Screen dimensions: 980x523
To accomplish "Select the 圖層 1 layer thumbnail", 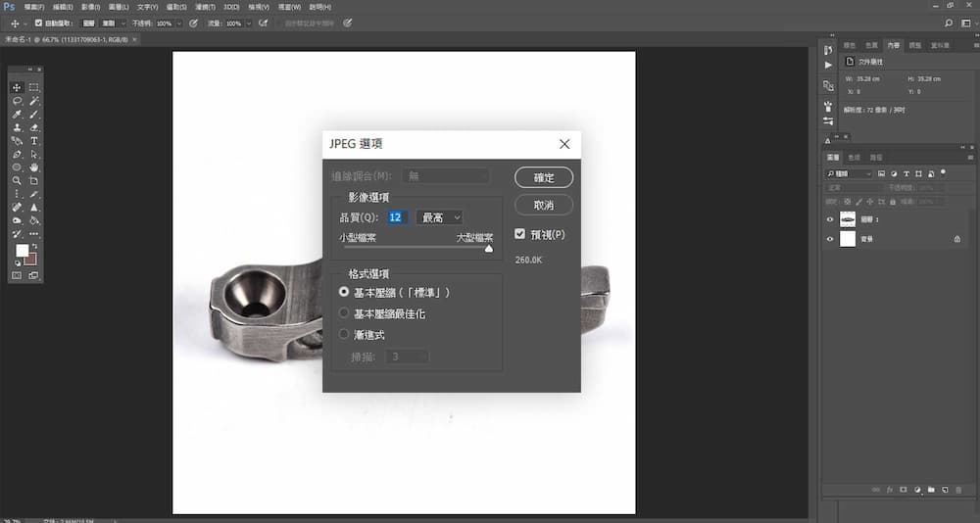I will click(x=848, y=219).
